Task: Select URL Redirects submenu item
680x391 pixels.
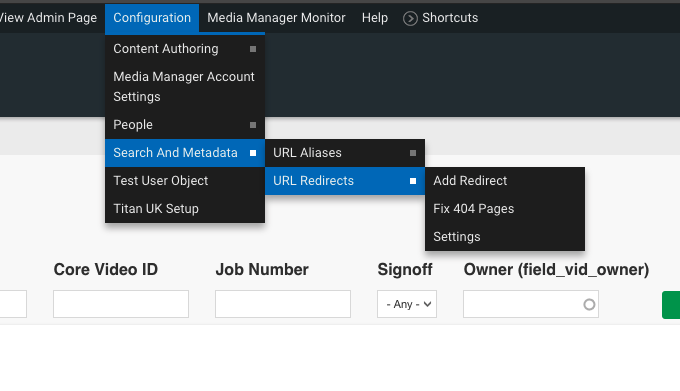Action: [345, 181]
